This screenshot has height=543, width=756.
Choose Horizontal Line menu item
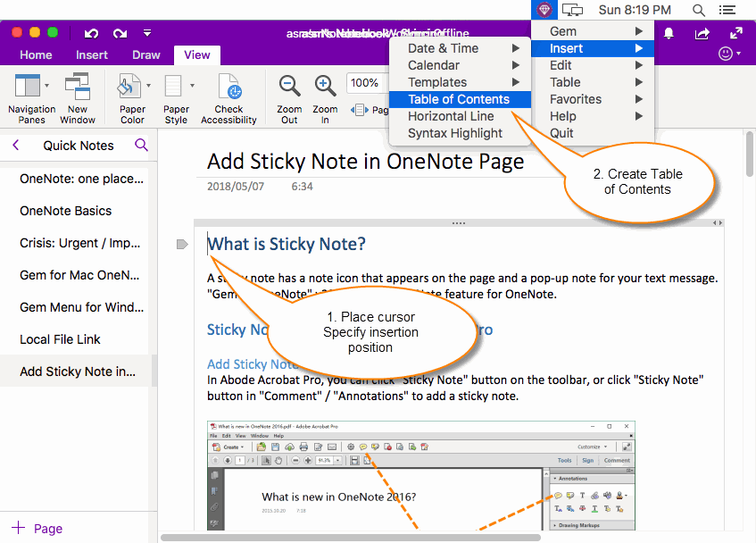pyautogui.click(x=460, y=116)
